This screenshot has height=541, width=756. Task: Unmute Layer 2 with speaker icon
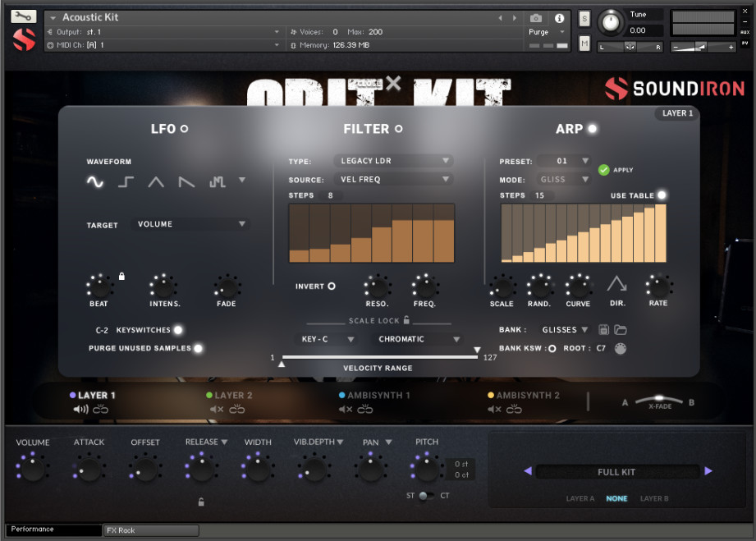217,410
